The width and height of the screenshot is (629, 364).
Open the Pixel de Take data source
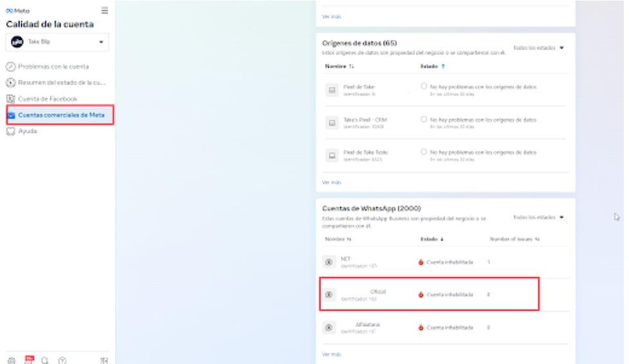[x=360, y=86]
